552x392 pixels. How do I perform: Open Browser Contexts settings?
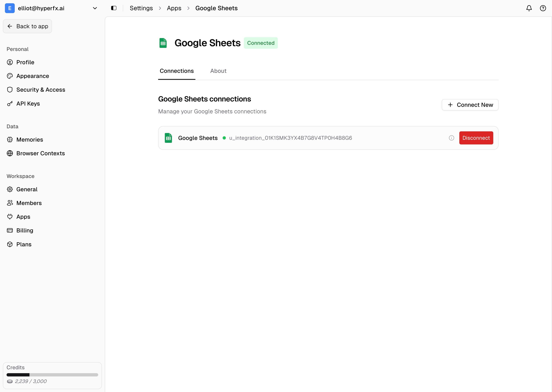click(x=40, y=153)
